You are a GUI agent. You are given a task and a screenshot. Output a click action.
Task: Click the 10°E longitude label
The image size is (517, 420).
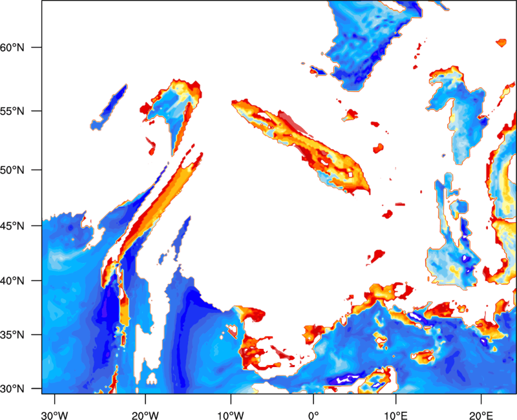(396, 415)
